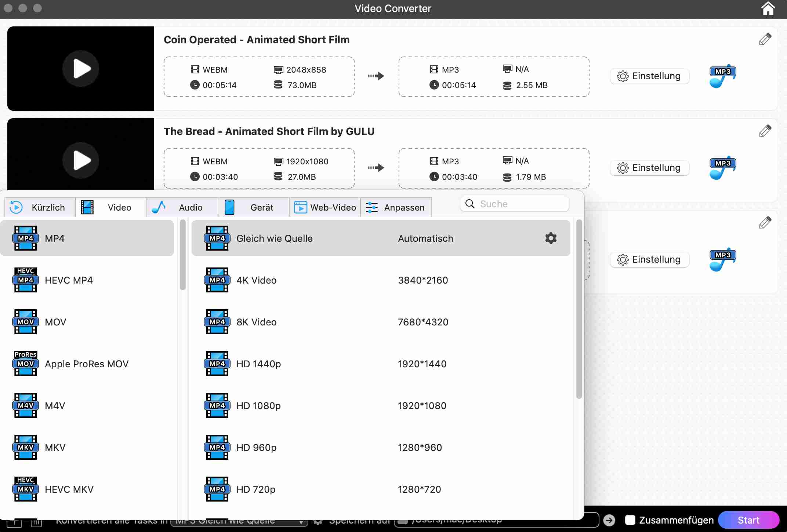Select Apple ProRes MOV format
Viewport: 787px width, 532px height.
tap(87, 364)
